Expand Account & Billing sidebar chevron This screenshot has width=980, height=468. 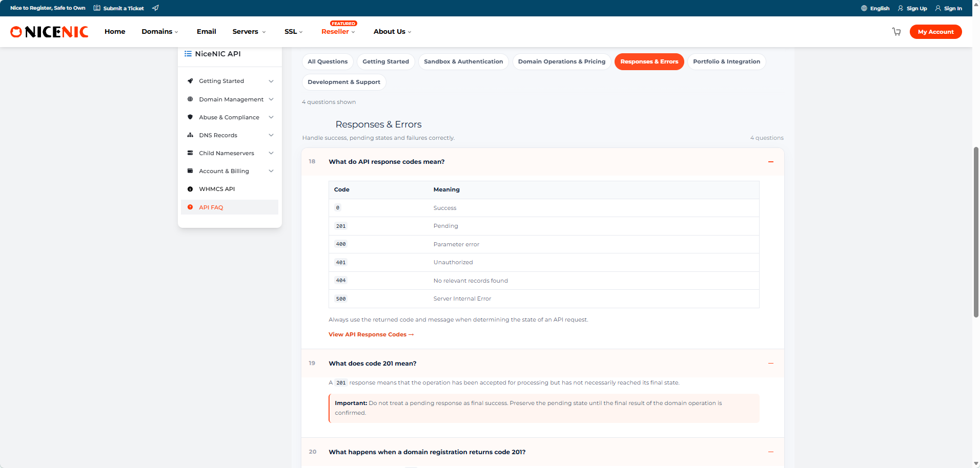pyautogui.click(x=271, y=171)
